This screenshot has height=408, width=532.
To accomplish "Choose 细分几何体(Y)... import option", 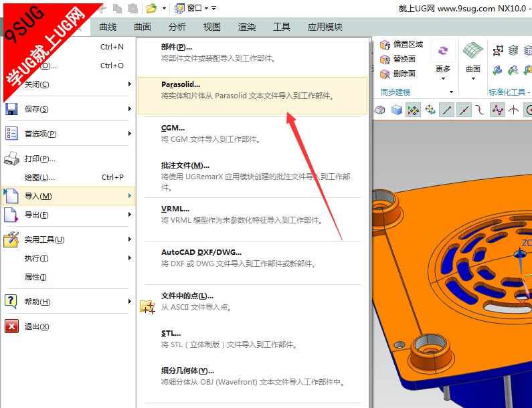I will point(252,376).
